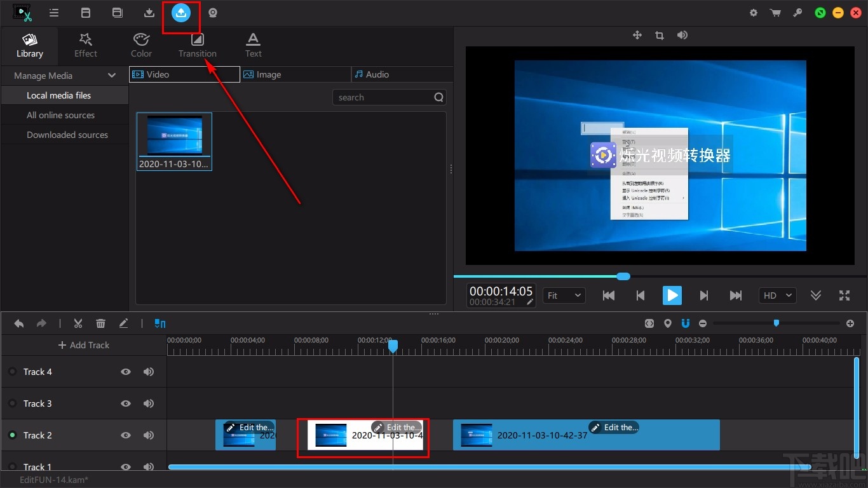
Task: Collapse the Manage Media section
Action: (112, 76)
